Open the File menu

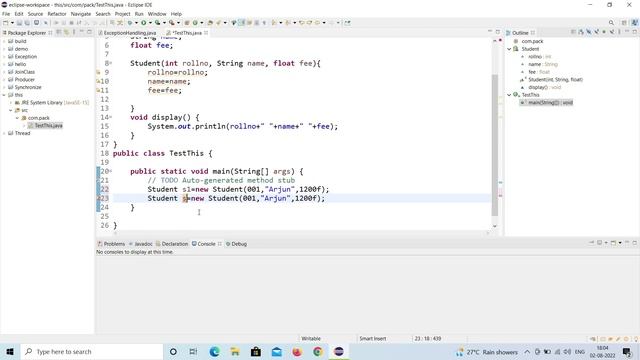6,14
